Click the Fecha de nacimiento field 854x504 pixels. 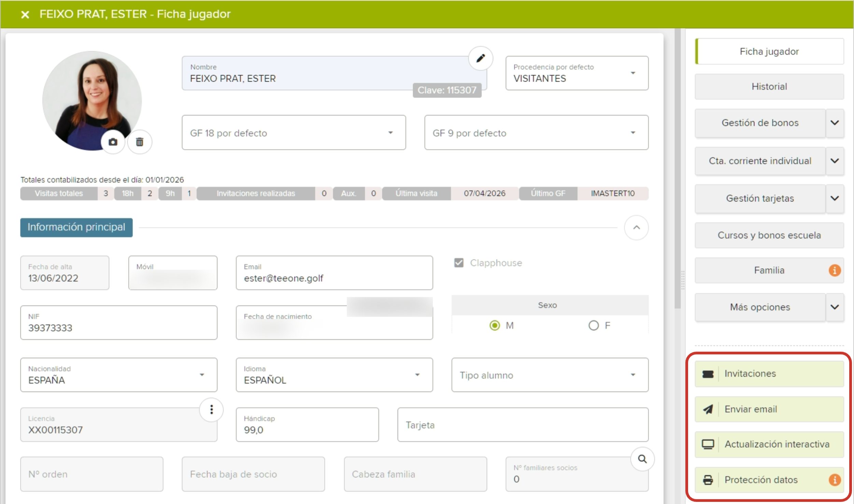(334, 322)
